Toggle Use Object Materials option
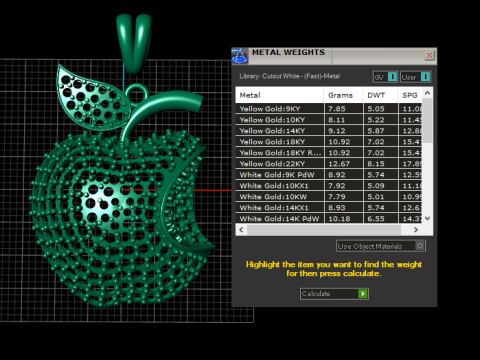The height and width of the screenshot is (360, 480). [381, 246]
